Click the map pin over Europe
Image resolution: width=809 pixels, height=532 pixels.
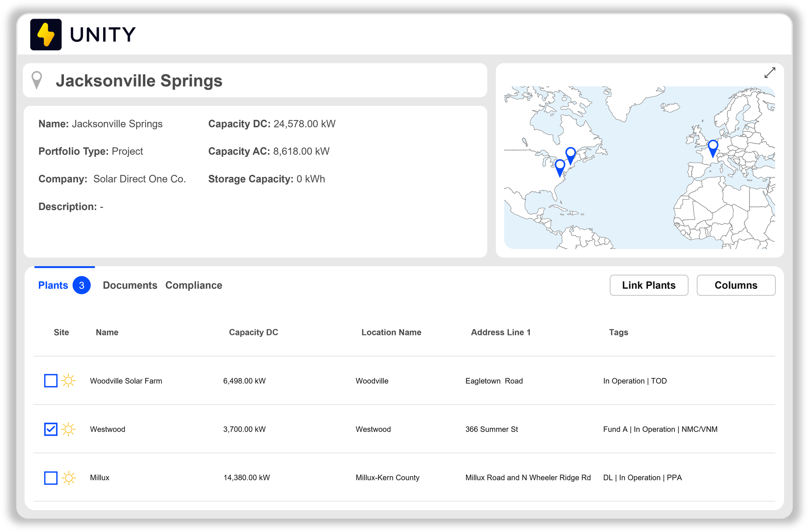[713, 147]
